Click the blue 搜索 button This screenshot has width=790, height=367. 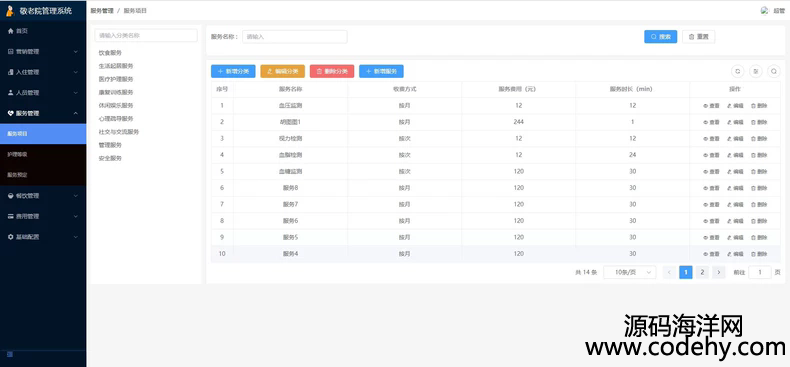661,37
